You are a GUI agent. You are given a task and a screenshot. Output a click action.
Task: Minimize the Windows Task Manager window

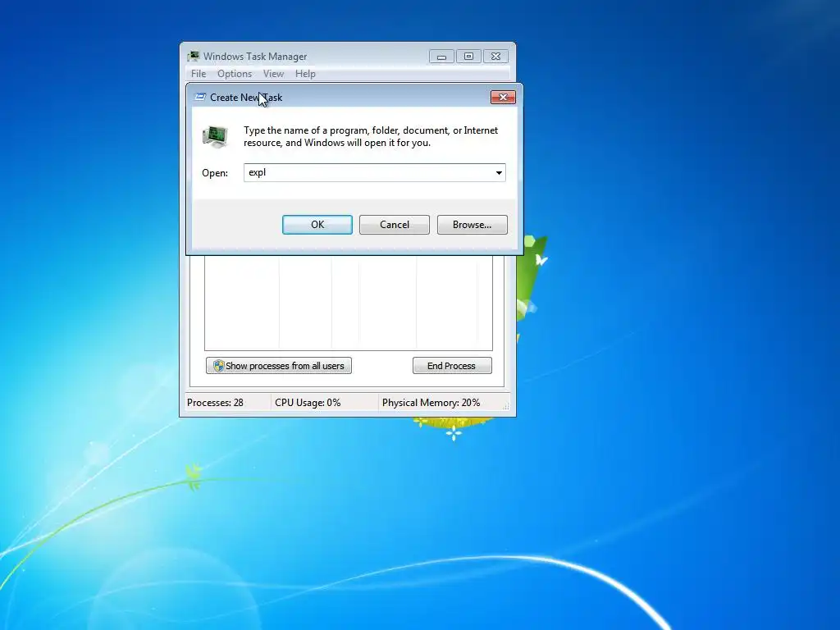pyautogui.click(x=441, y=57)
